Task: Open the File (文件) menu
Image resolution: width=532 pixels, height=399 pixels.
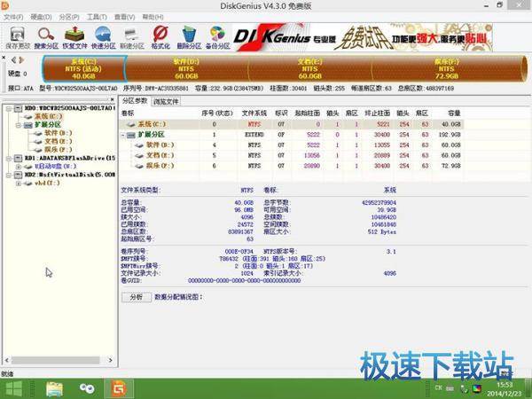Action: pyautogui.click(x=13, y=17)
